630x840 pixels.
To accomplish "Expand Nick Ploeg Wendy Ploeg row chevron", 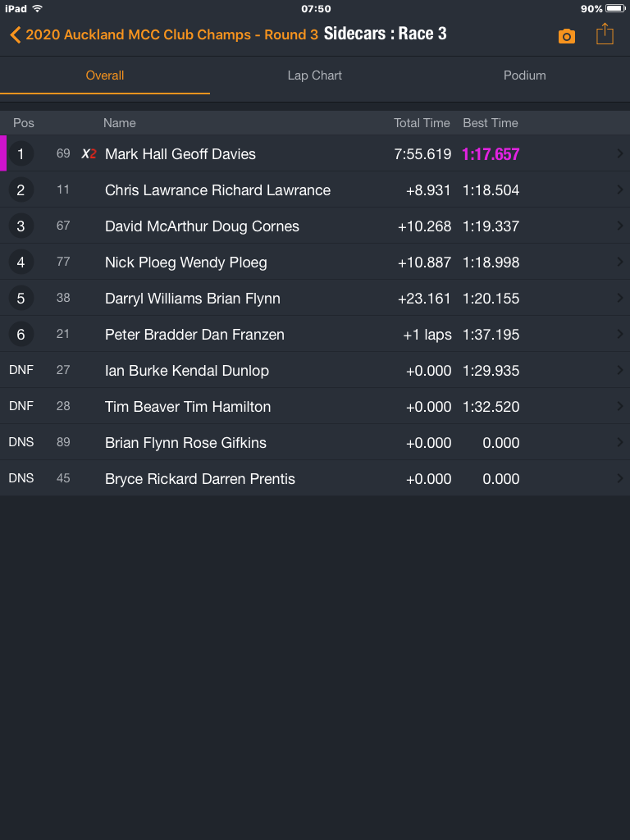I will 619,262.
